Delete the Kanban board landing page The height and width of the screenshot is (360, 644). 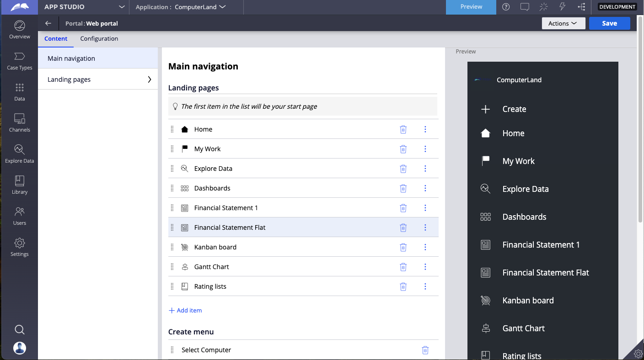click(x=403, y=247)
